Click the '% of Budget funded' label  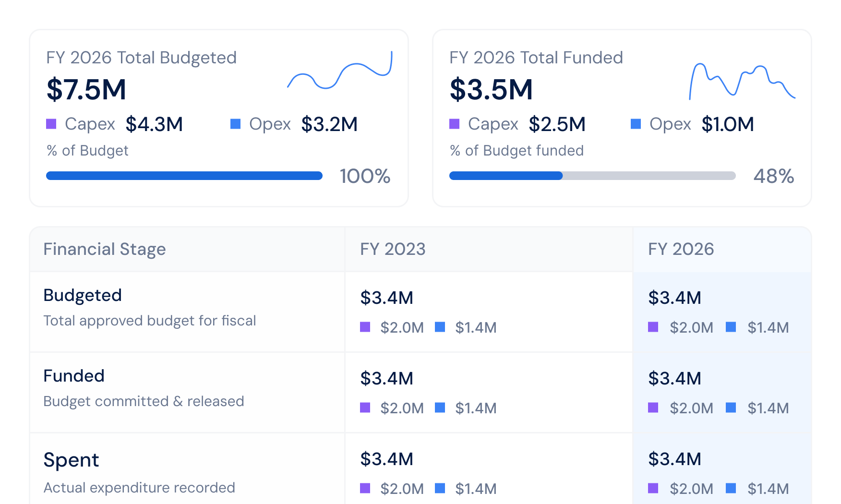coord(517,150)
